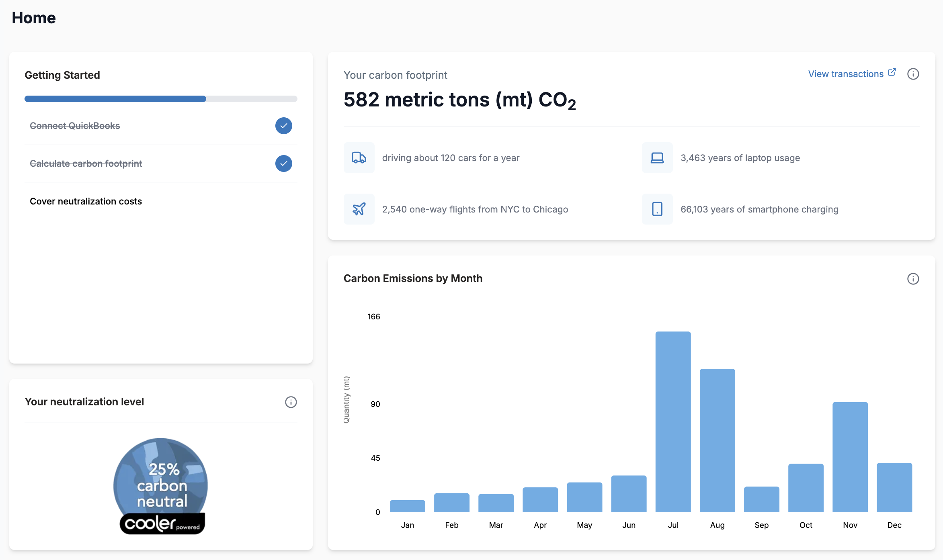Select the Jan emissions bar

(408, 506)
